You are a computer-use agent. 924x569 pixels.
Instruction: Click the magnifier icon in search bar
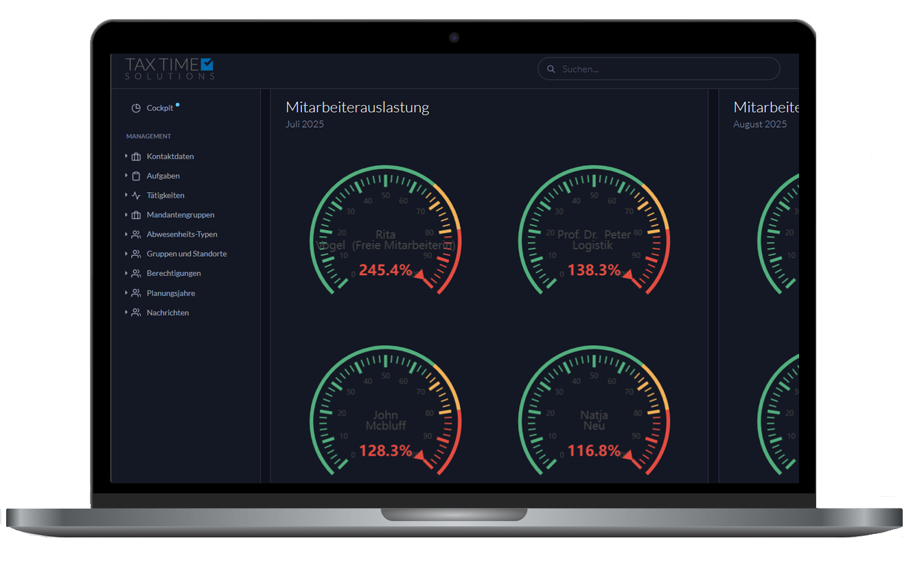pos(551,69)
